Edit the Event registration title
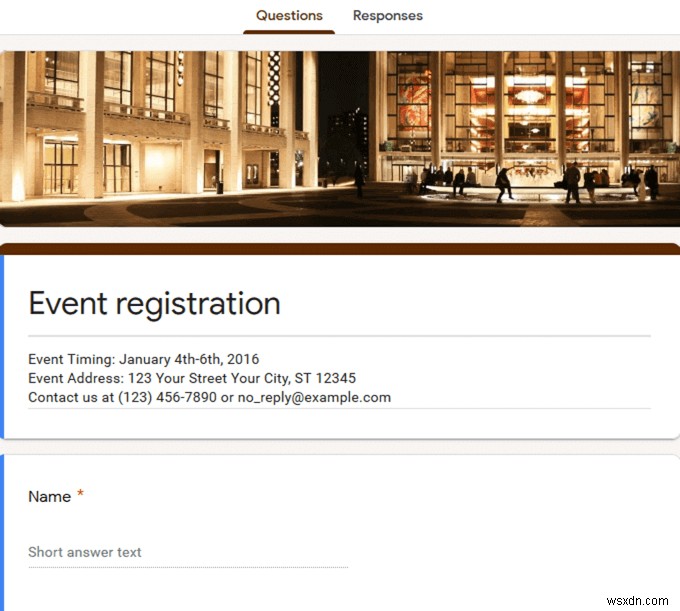 point(154,304)
